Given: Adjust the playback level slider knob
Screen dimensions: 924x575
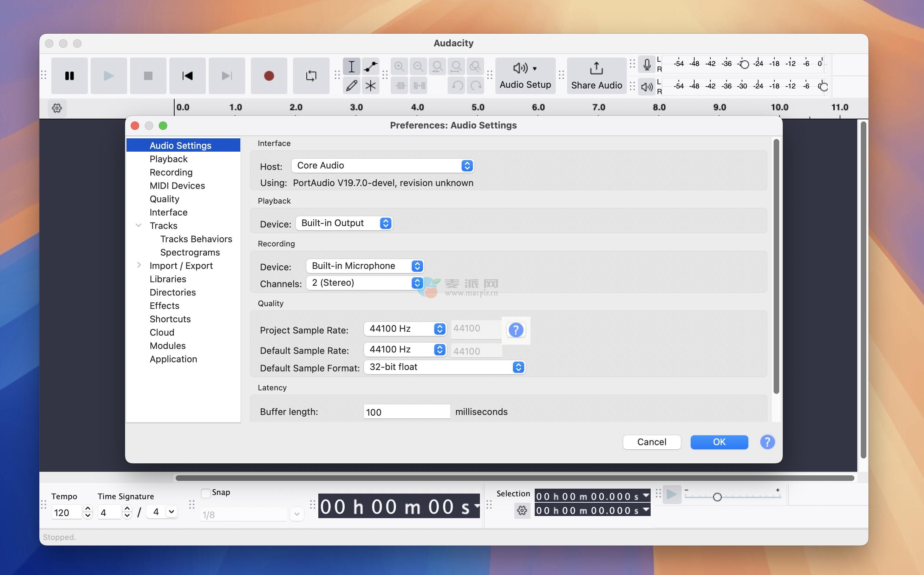Looking at the screenshot, I should click(823, 87).
